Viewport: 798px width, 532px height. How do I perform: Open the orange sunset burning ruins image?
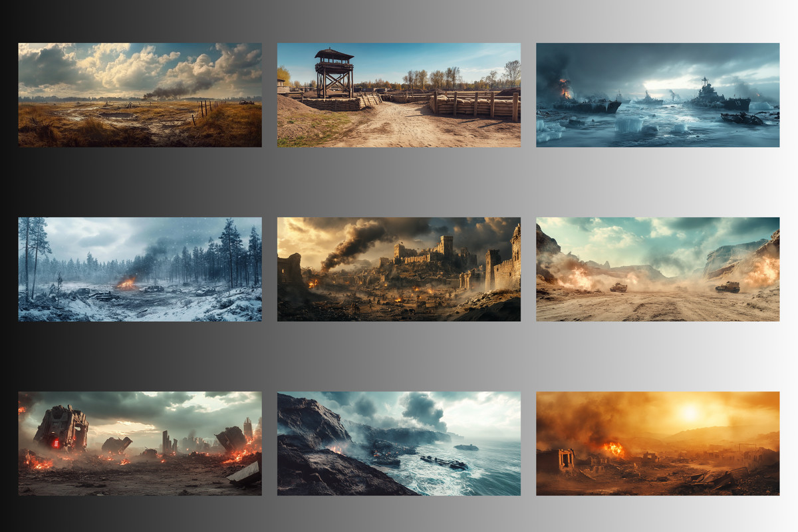(658, 444)
